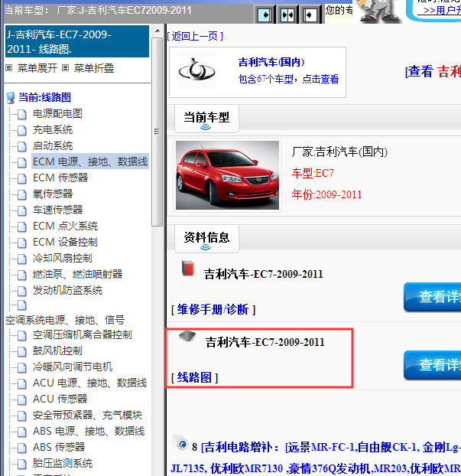461x476 pixels.
Task: Open ABS 传感器 diagram
Action: [x=59, y=447]
